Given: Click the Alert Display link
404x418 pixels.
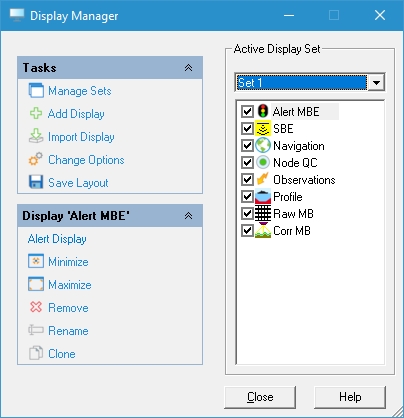Looking at the screenshot, I should point(57,239).
